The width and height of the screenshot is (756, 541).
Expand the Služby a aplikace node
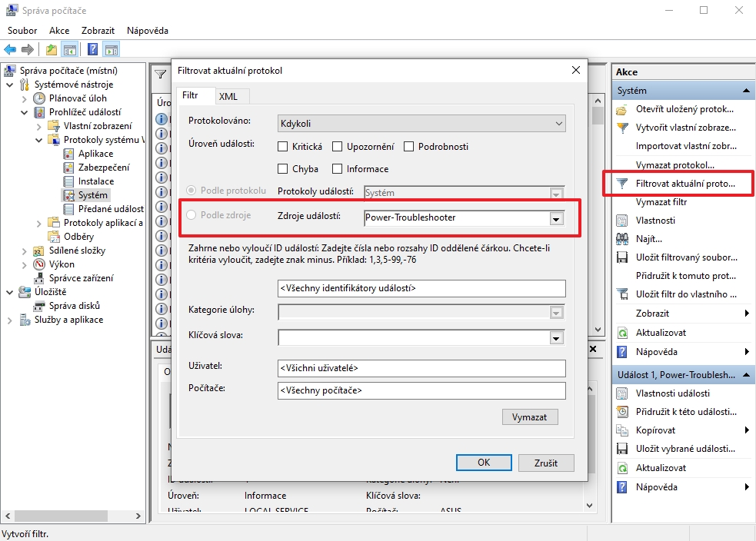pos(10,320)
